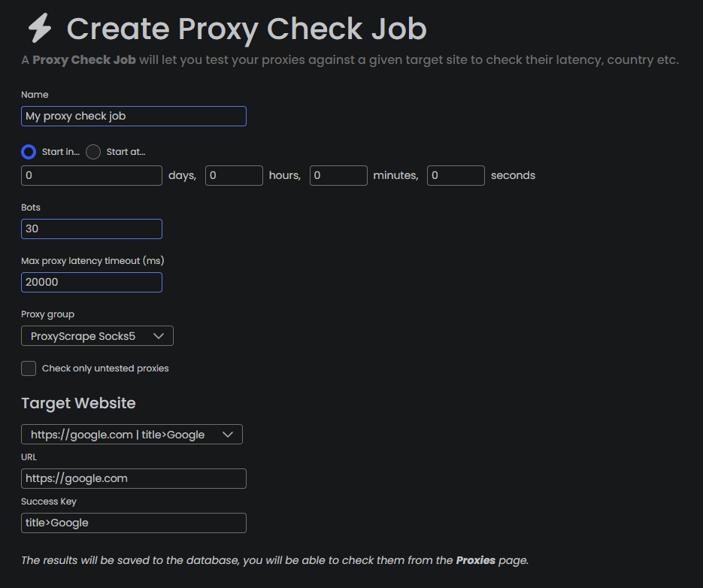703x588 pixels.
Task: Select the 'Start in...' radio button
Action: coord(29,152)
